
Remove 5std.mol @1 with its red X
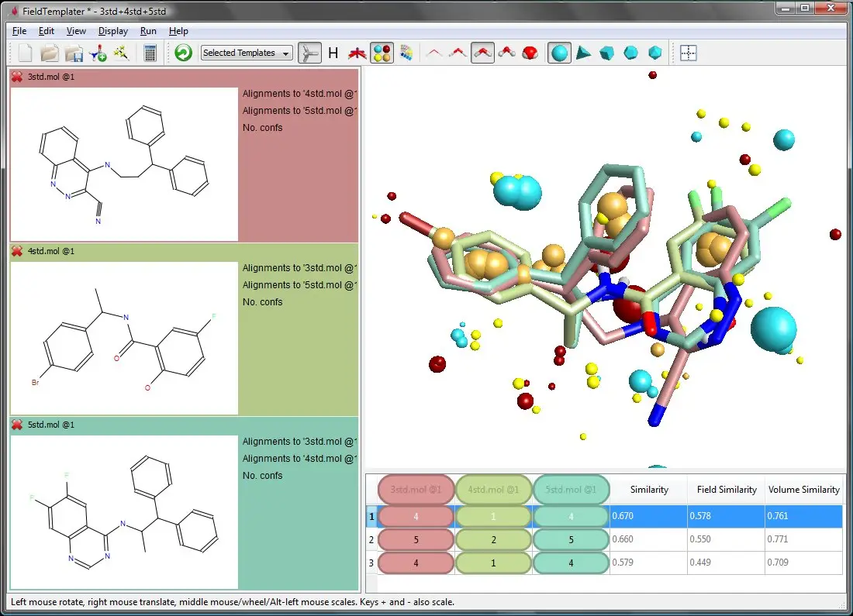[x=17, y=425]
